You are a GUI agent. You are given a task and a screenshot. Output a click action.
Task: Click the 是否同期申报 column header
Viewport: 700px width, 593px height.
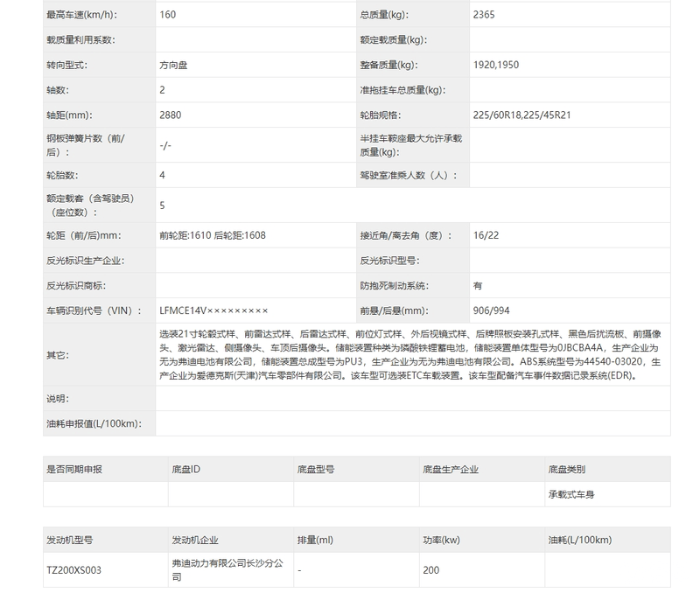pyautogui.click(x=74, y=470)
